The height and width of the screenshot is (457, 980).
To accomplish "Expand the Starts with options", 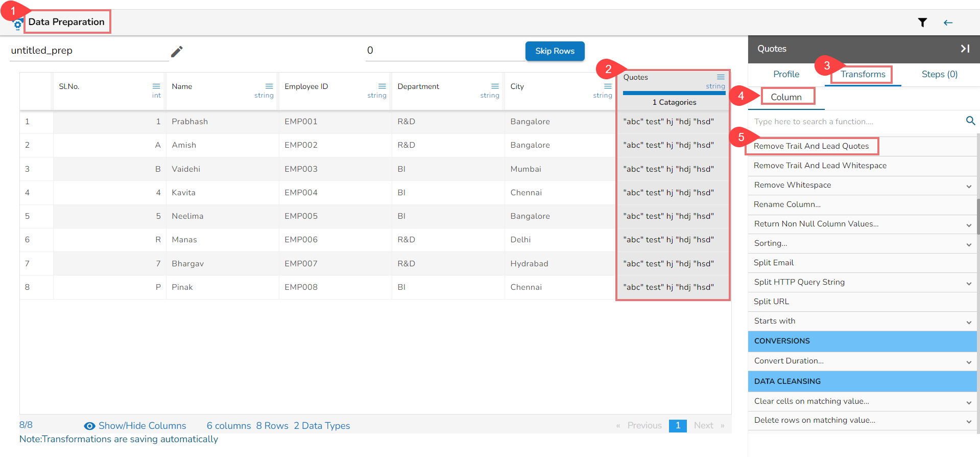I will coord(969,322).
